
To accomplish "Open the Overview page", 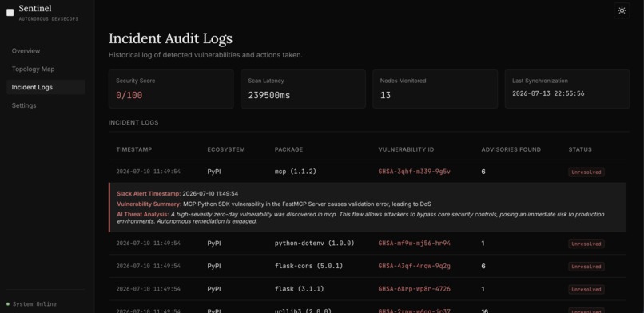I will click(x=26, y=51).
